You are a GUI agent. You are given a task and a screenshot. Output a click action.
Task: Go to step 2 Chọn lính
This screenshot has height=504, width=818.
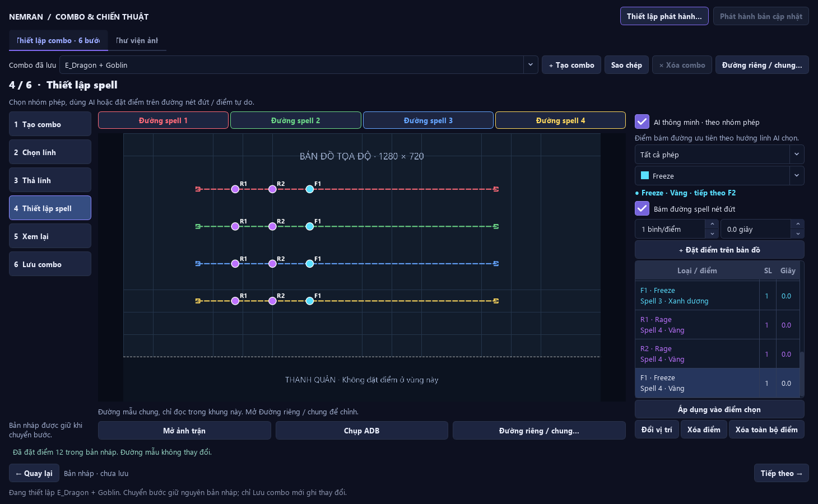point(50,152)
